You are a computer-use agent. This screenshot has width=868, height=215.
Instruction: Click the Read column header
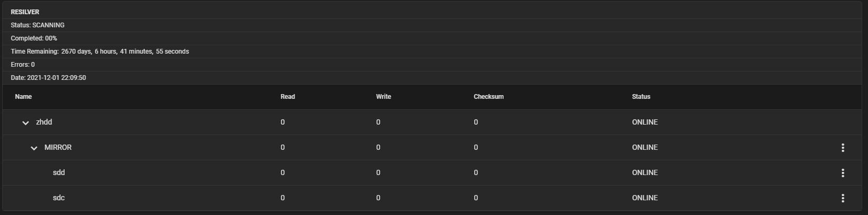[x=288, y=97]
